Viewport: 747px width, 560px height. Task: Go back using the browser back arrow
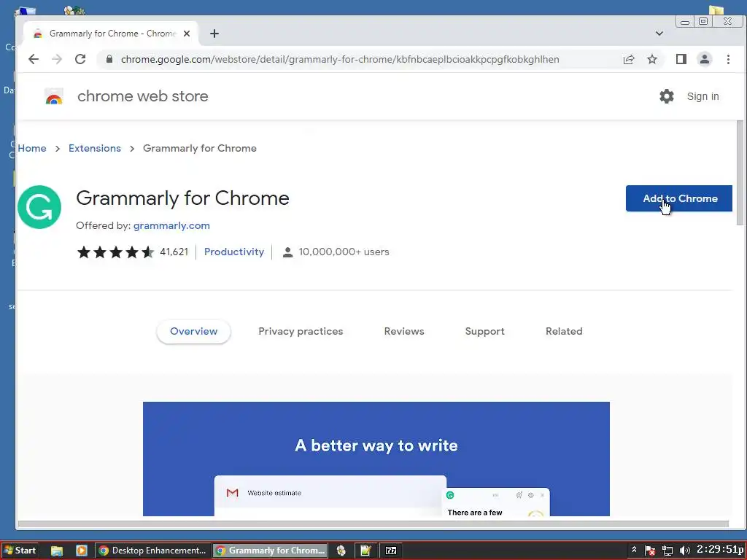(34, 59)
